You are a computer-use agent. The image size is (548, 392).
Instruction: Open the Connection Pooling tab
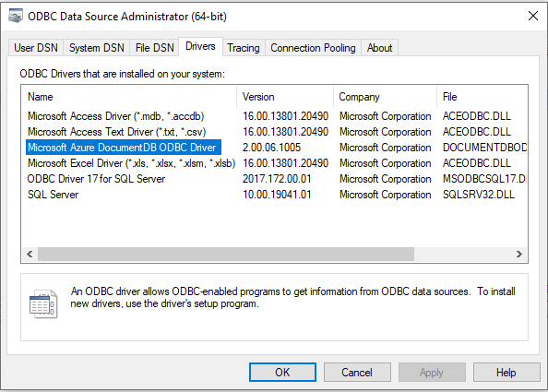click(x=313, y=48)
